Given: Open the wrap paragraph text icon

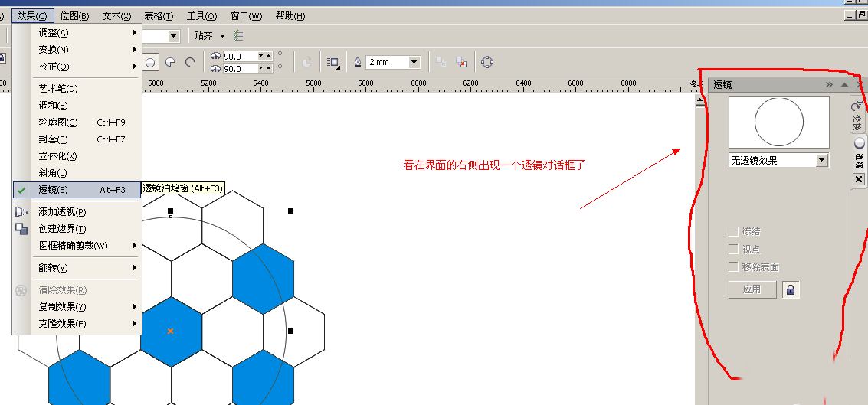Looking at the screenshot, I should (332, 63).
